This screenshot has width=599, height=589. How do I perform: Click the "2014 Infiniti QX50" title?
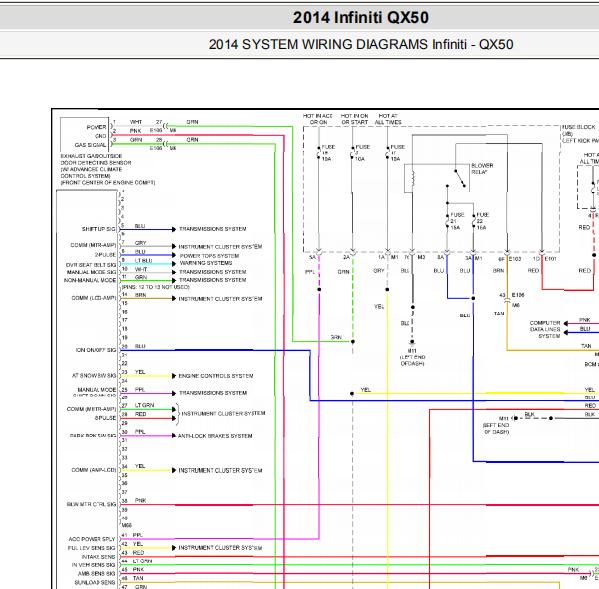click(361, 18)
